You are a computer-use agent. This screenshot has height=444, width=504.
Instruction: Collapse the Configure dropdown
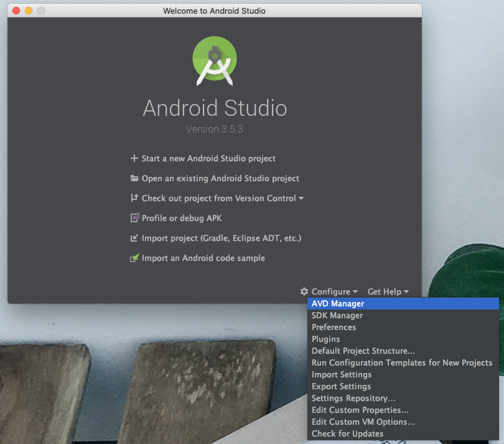pyautogui.click(x=334, y=291)
